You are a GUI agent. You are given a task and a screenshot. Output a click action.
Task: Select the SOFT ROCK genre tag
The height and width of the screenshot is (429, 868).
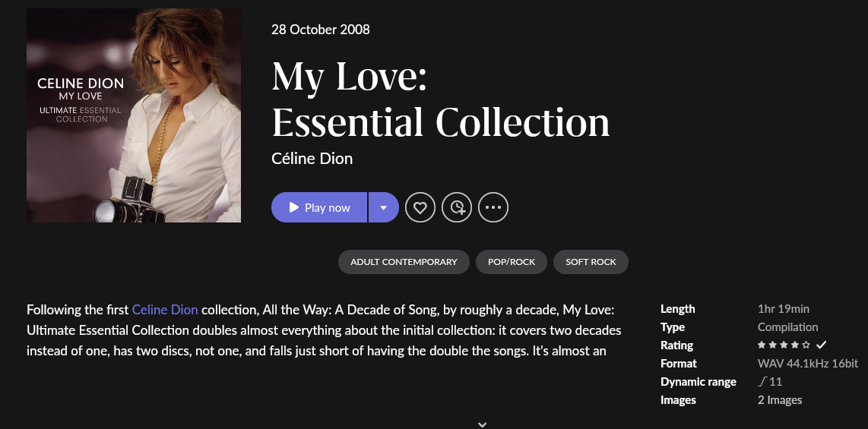(591, 262)
